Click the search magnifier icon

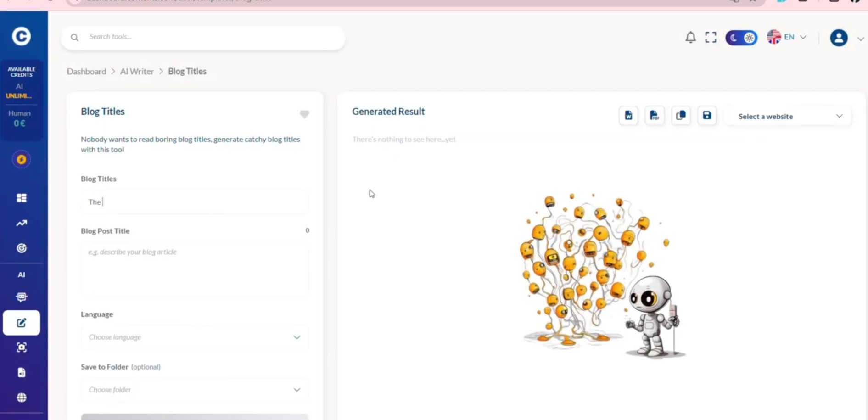[74, 37]
